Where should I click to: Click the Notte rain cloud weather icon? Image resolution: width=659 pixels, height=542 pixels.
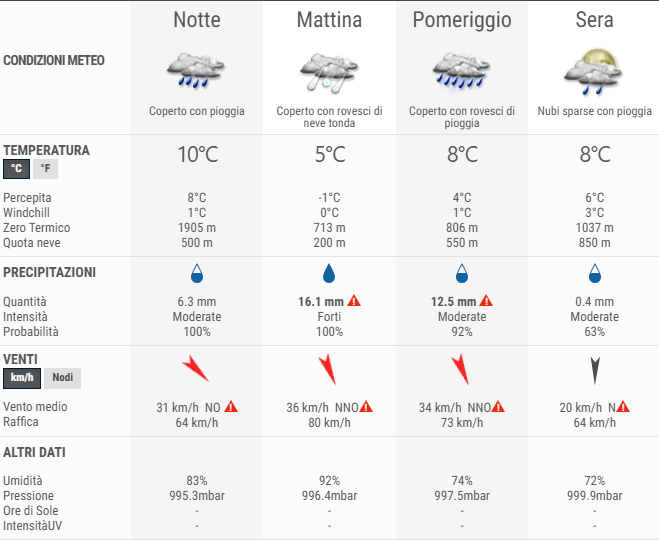coord(197,69)
